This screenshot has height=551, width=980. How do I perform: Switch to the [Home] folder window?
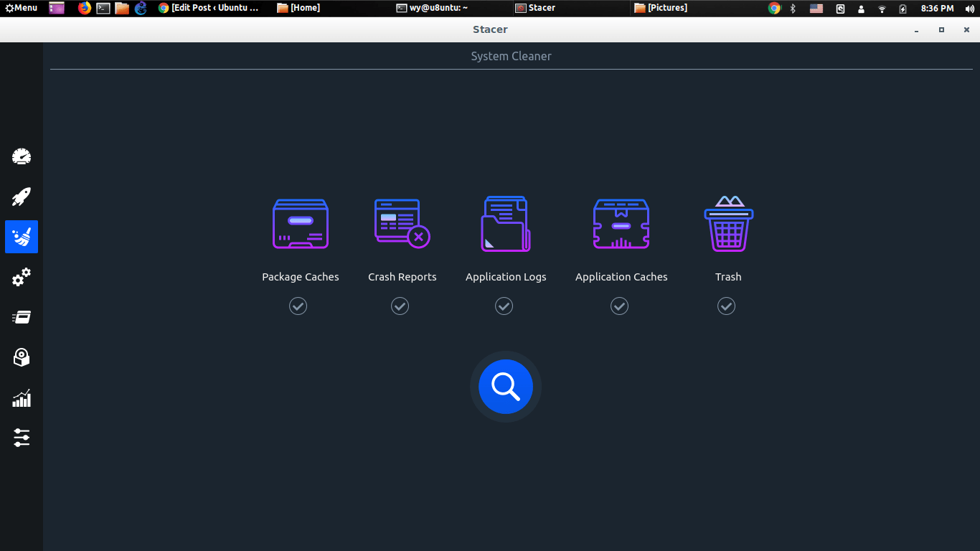(x=298, y=8)
